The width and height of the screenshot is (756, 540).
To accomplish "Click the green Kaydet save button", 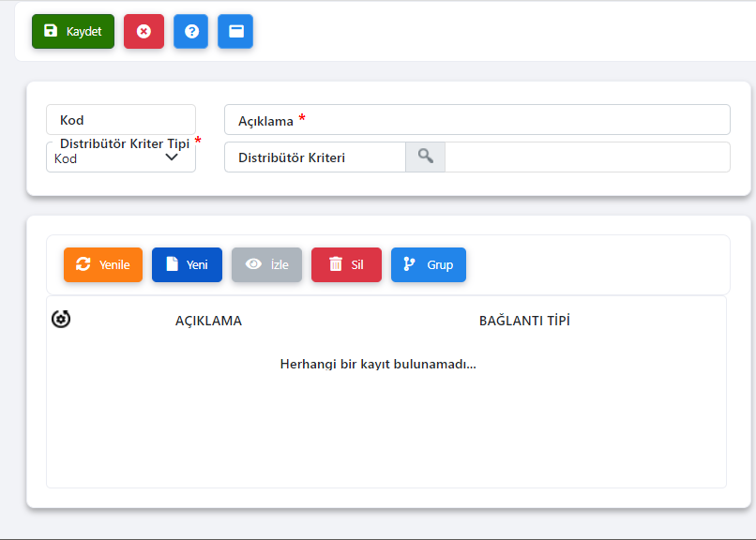I will [73, 31].
